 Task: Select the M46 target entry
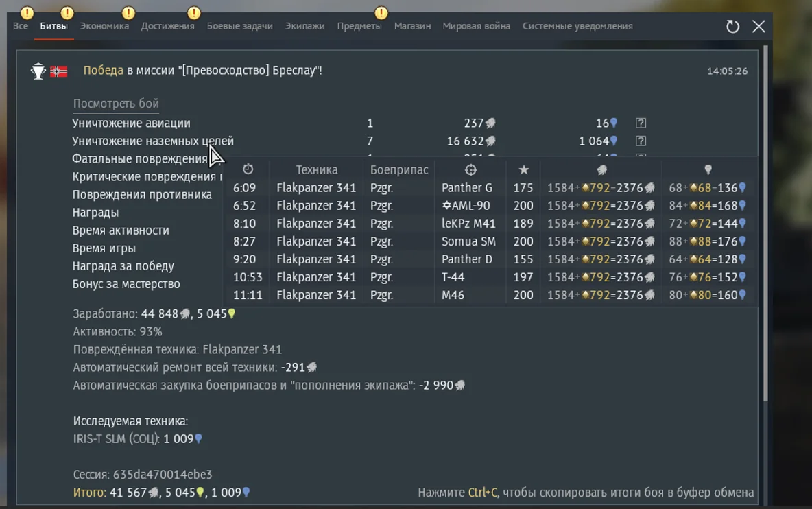click(453, 294)
